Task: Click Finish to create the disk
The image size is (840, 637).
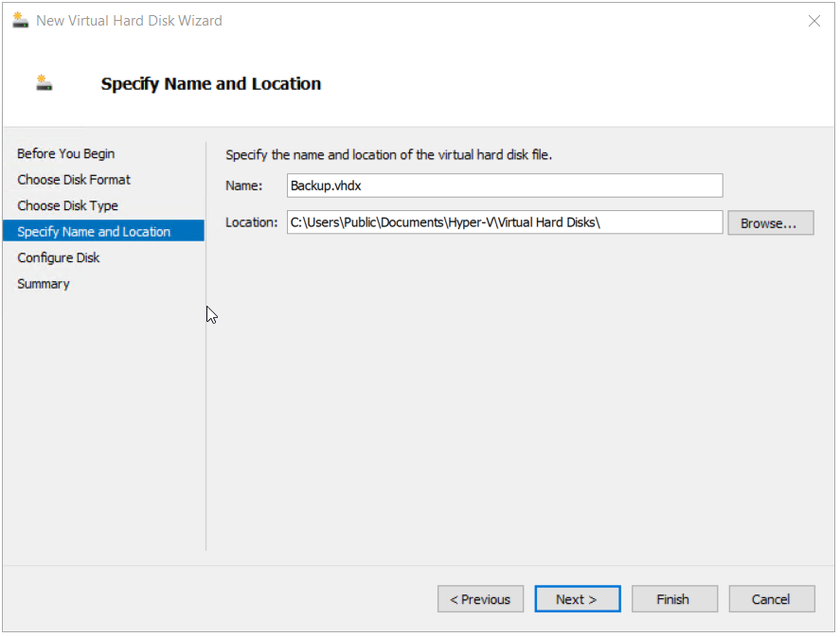Action: point(672,599)
